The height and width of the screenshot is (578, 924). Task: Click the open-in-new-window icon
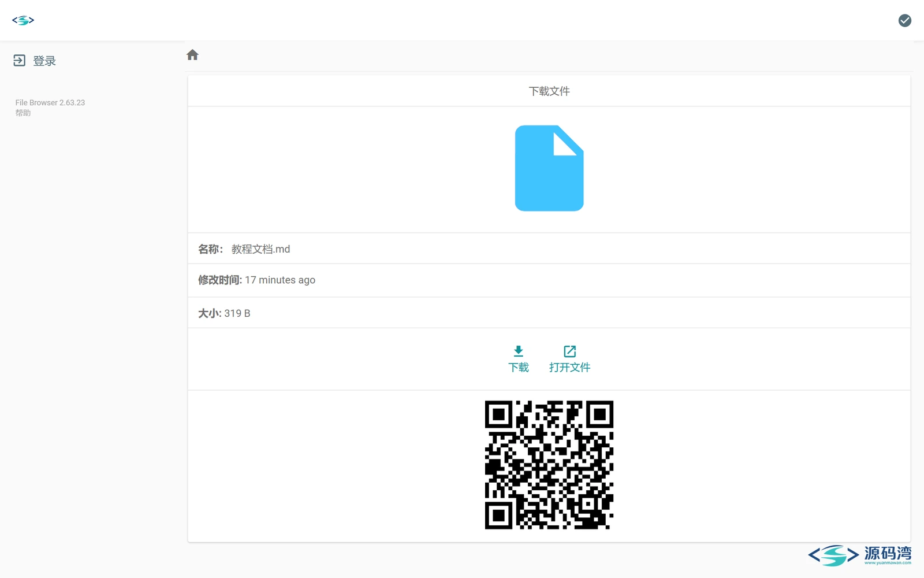coord(569,351)
